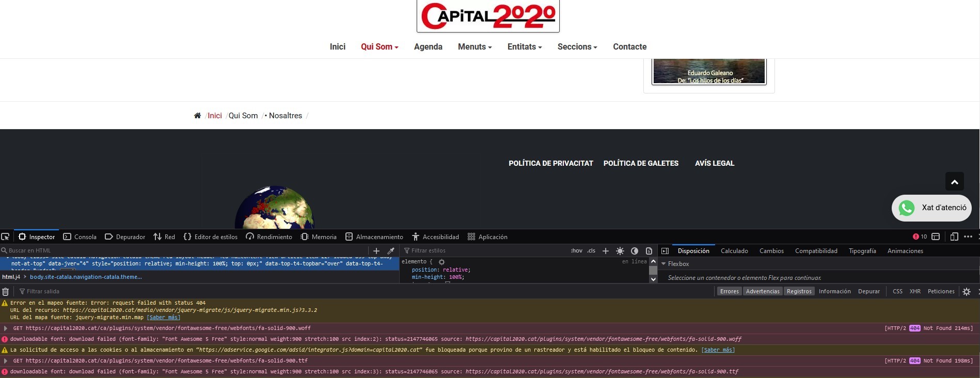Switch to the Red network tab

pos(164,237)
